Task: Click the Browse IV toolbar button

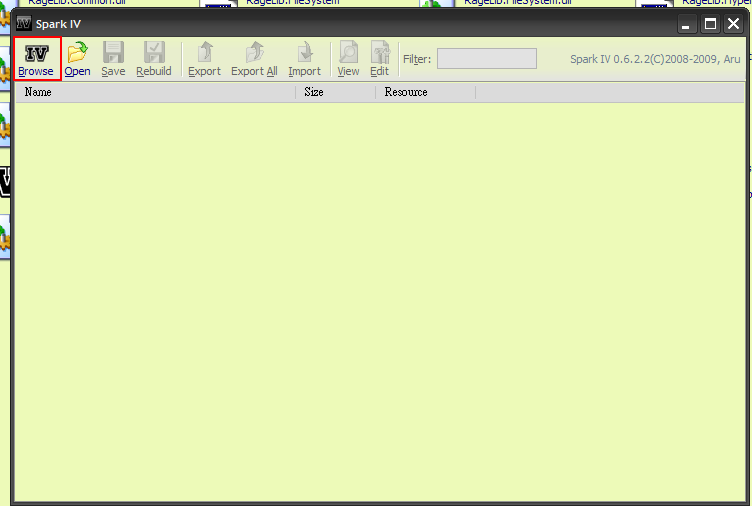Action: [37, 58]
